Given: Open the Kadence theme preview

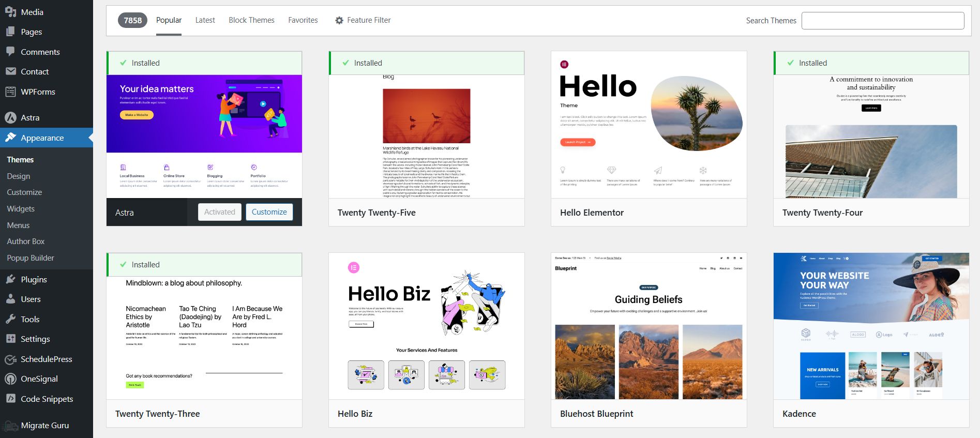Looking at the screenshot, I should 871,326.
